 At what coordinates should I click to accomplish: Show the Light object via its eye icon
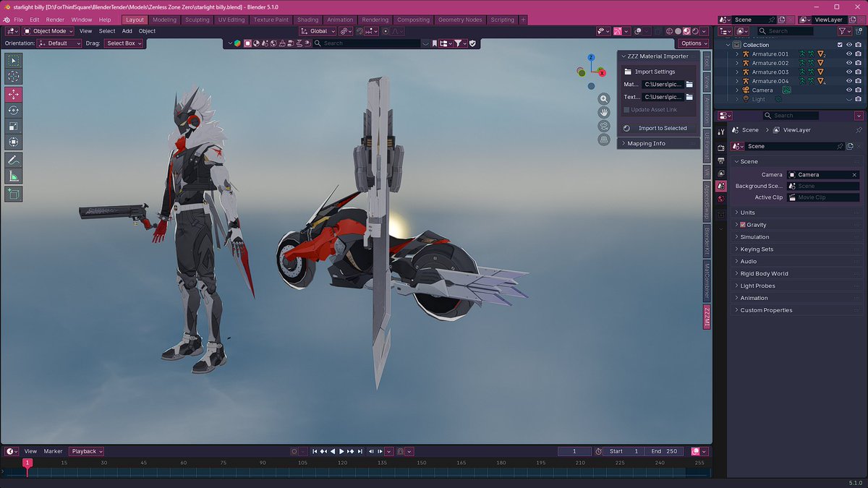tap(849, 99)
